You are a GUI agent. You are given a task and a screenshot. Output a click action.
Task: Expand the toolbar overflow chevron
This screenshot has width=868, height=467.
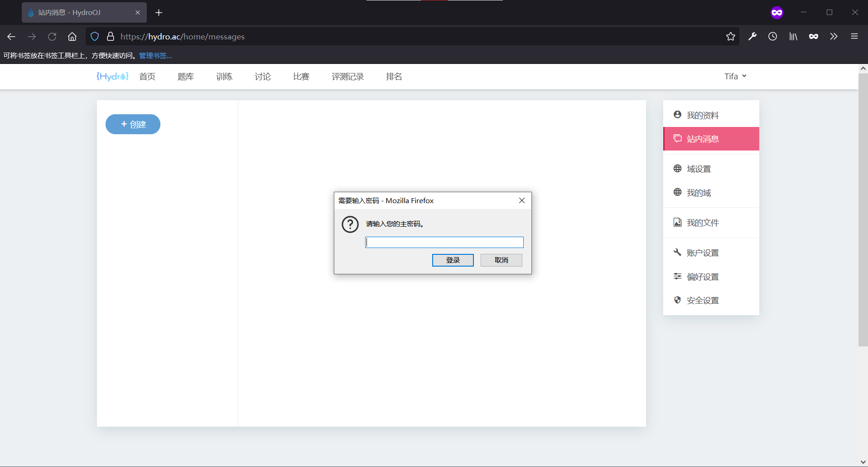(x=834, y=37)
